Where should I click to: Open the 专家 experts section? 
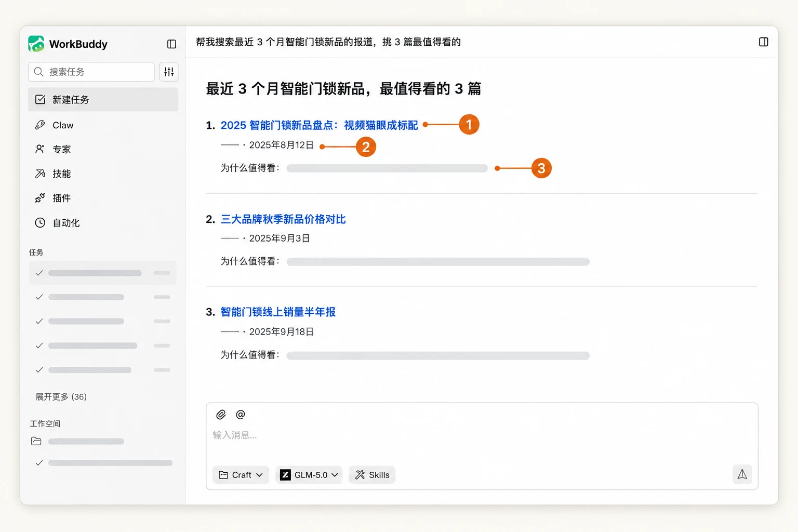tap(103, 149)
